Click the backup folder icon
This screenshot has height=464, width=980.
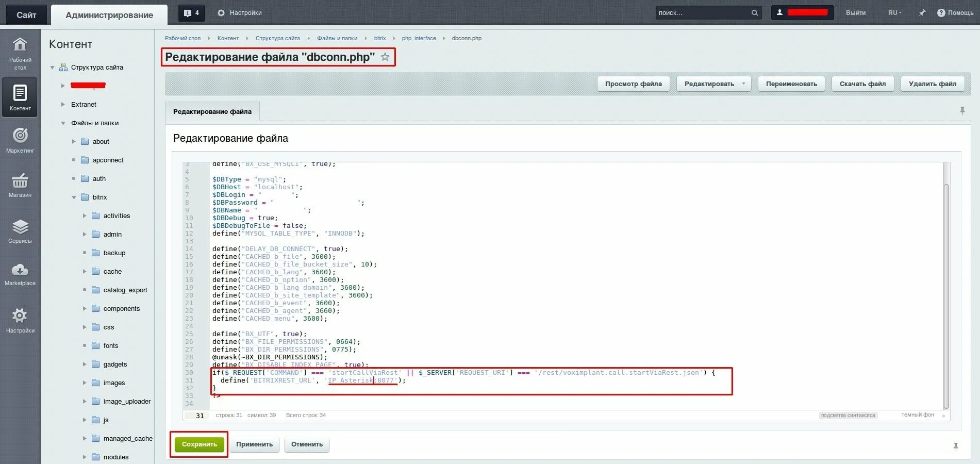coord(96,253)
